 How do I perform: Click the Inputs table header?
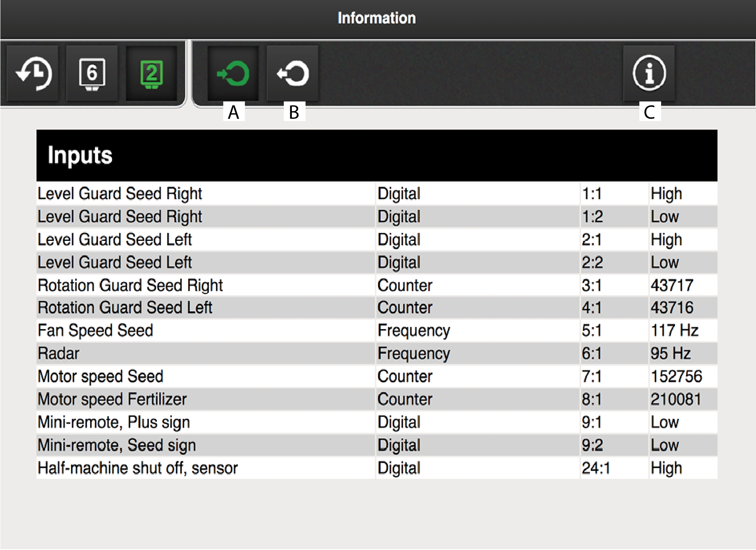point(376,155)
